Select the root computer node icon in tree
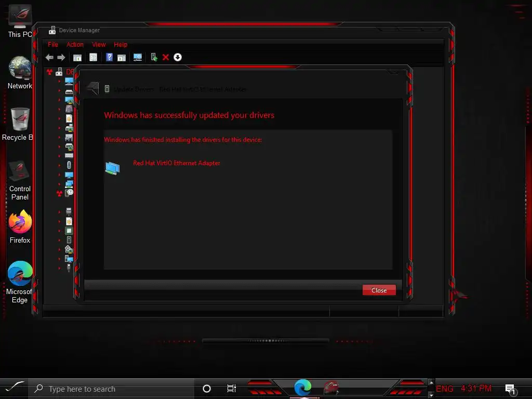The height and width of the screenshot is (399, 532). [59, 72]
